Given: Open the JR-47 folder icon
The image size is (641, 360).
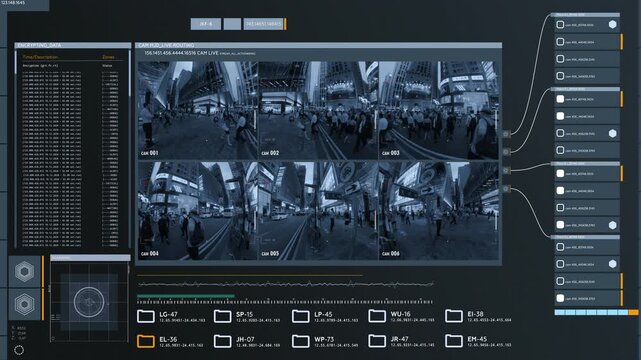Looking at the screenshot, I should click(x=377, y=341).
